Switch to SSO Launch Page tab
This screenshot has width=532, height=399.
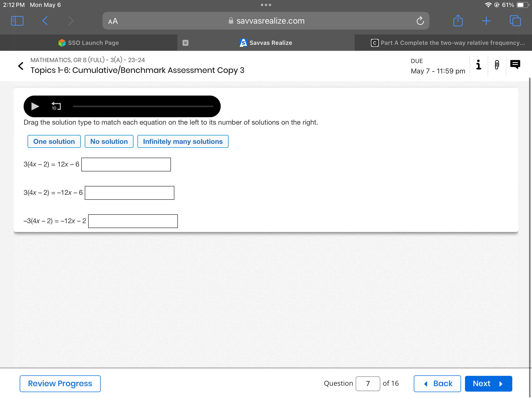(x=89, y=43)
